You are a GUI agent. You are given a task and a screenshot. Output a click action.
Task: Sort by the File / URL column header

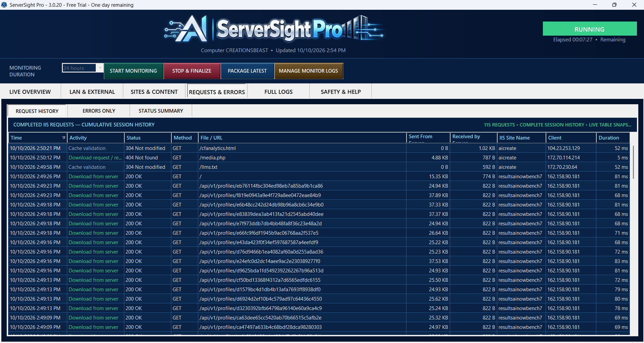[x=302, y=138]
